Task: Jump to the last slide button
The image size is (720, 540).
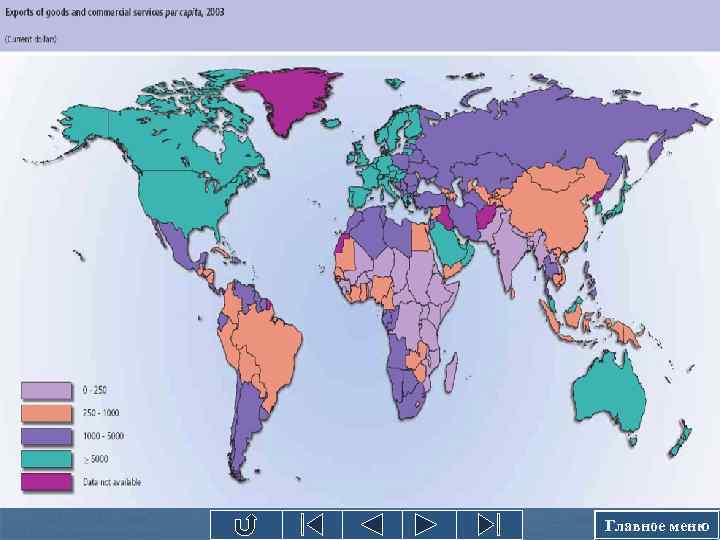Action: tap(489, 524)
